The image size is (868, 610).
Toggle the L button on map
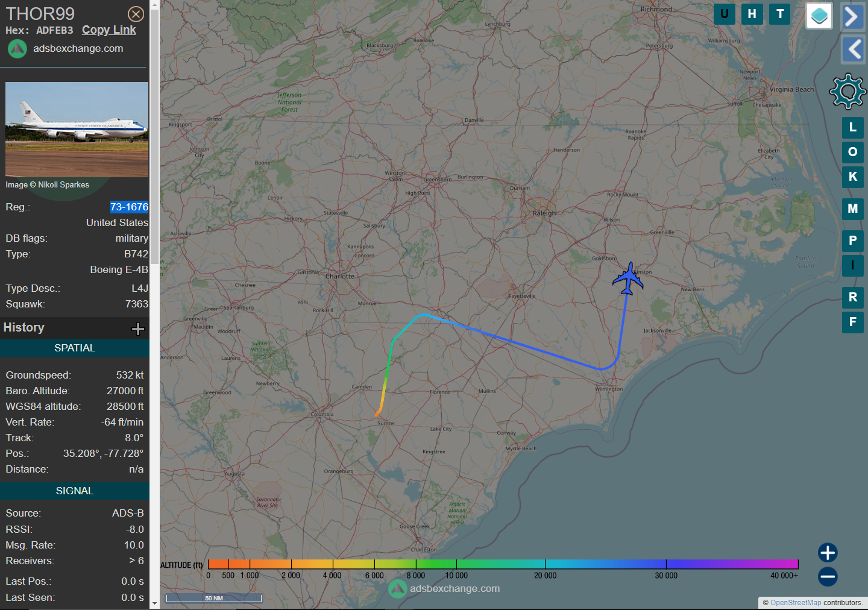click(x=853, y=127)
